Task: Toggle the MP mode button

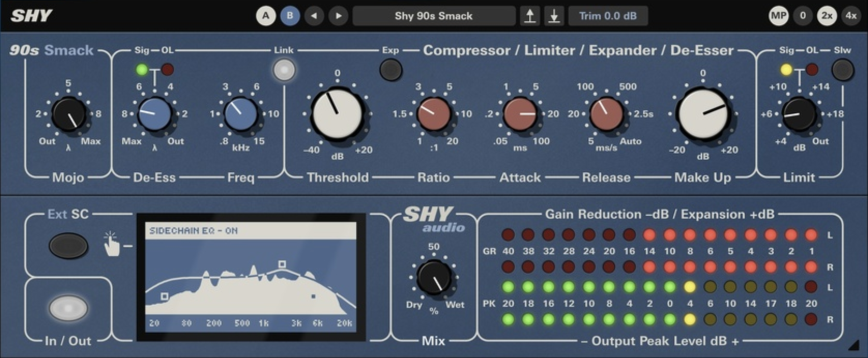Action: click(x=778, y=16)
